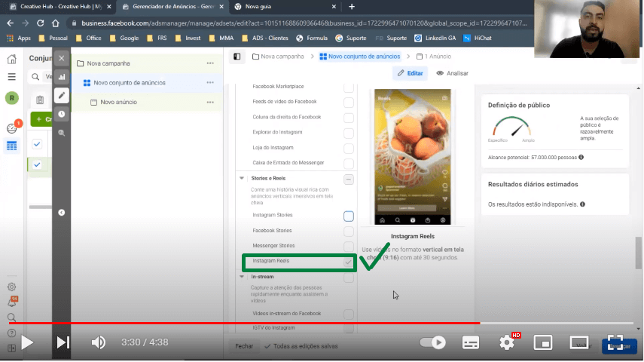Check Coluna da direita do Facebook
This screenshot has height=362, width=644.
[x=349, y=118]
